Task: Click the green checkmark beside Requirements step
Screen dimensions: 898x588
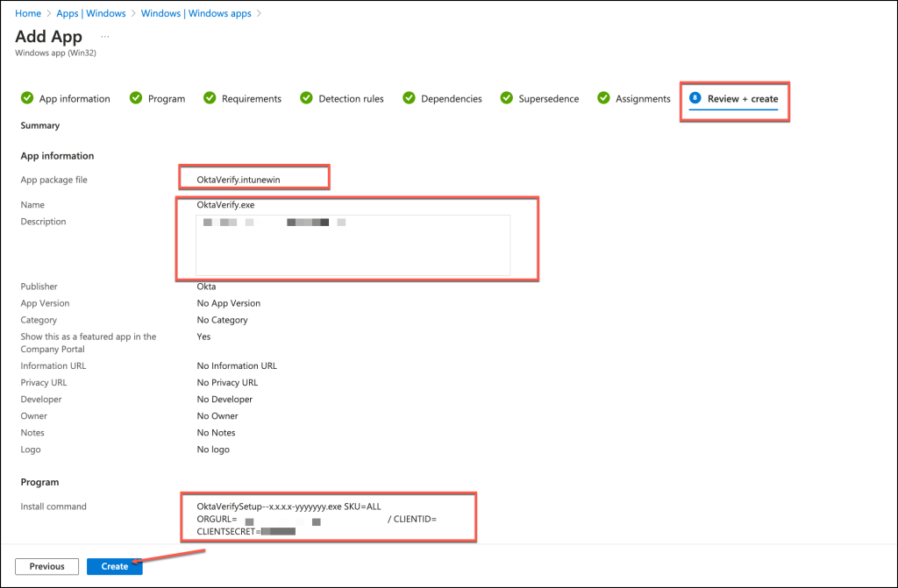Action: [x=210, y=98]
